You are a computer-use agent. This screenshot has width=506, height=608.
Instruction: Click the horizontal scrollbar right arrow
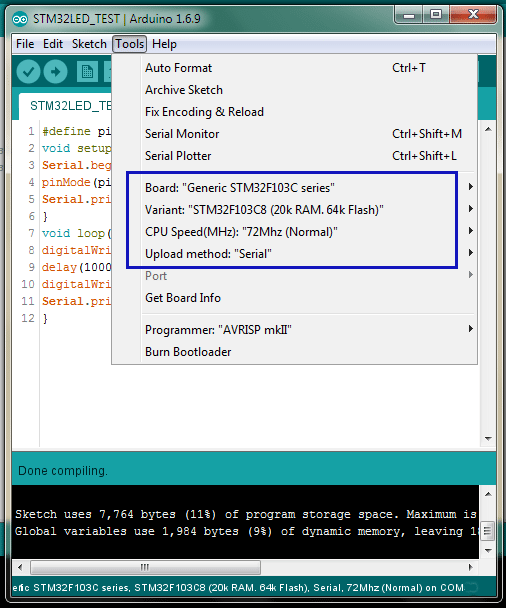click(x=471, y=567)
